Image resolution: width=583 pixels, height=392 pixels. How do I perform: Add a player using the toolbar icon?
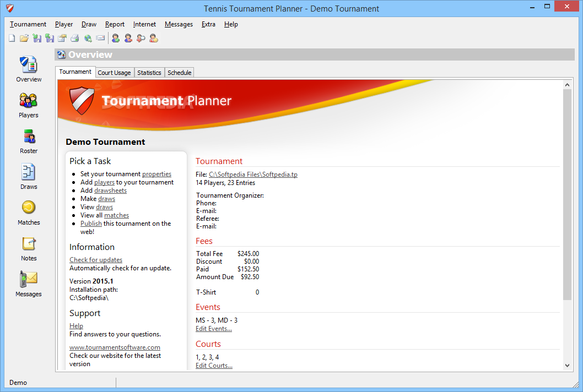(116, 39)
